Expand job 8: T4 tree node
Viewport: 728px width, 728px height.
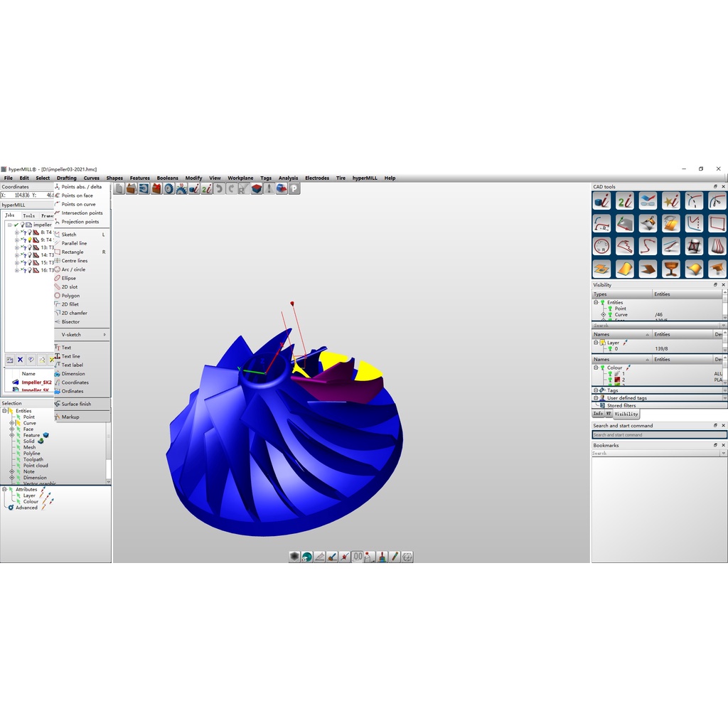click(x=17, y=232)
